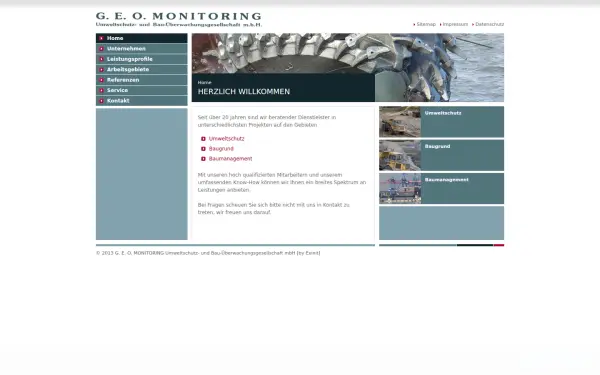Click the bullet icon next to Service

coord(101,90)
